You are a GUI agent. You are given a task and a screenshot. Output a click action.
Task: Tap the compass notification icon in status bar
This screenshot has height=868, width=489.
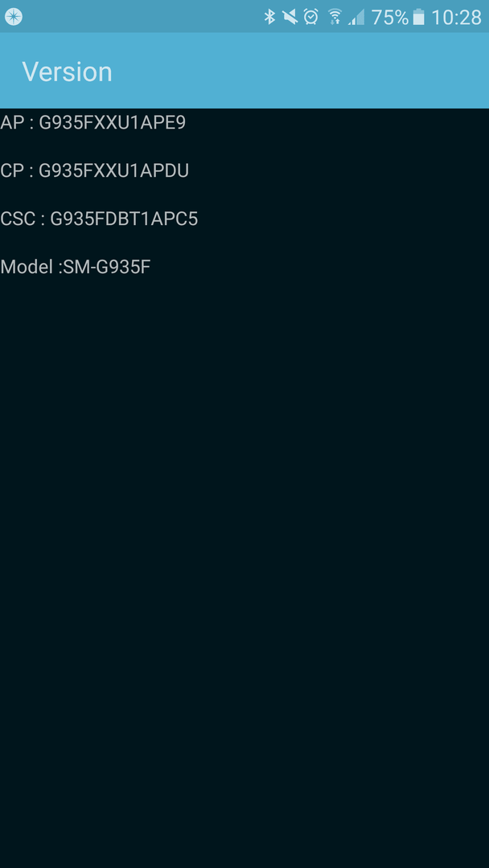14,17
